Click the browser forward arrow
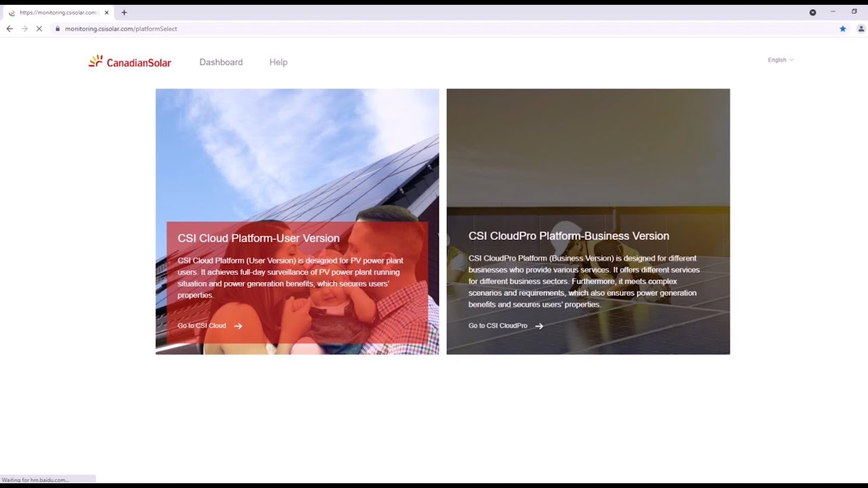Image resolution: width=868 pixels, height=488 pixels. coord(24,28)
